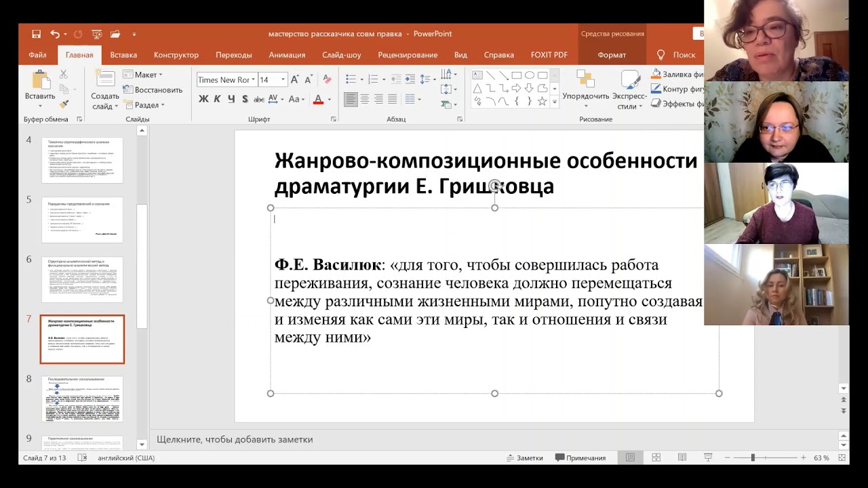Open the Макет layout dropdown
868x488 pixels.
(143, 75)
